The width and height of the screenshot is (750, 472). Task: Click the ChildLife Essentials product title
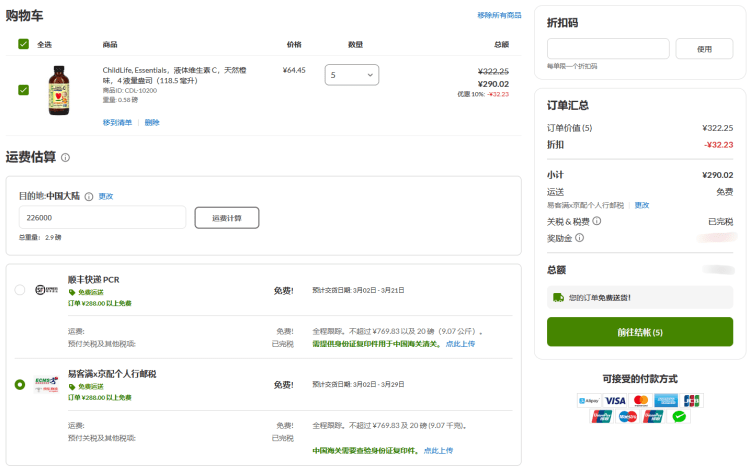coord(174,75)
